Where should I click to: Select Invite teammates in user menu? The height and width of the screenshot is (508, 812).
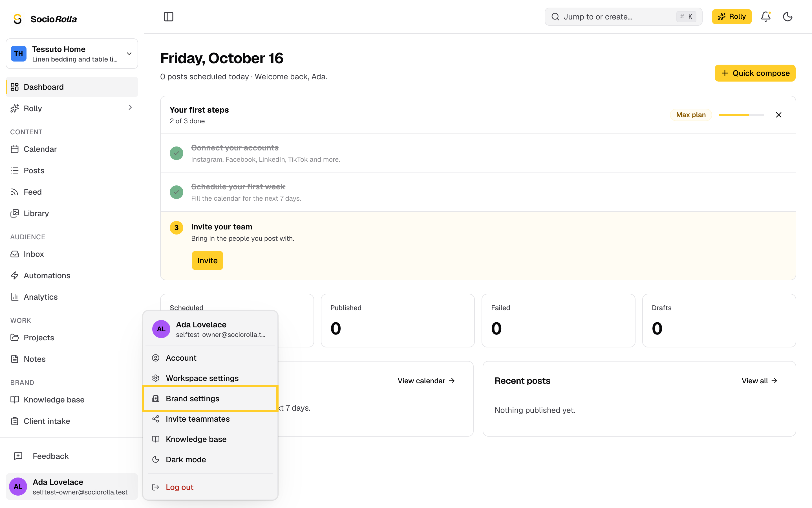(210, 419)
